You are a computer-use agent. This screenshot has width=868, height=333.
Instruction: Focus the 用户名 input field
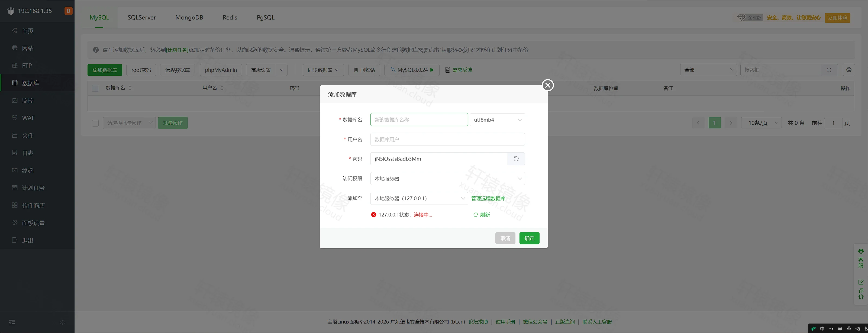pos(447,139)
